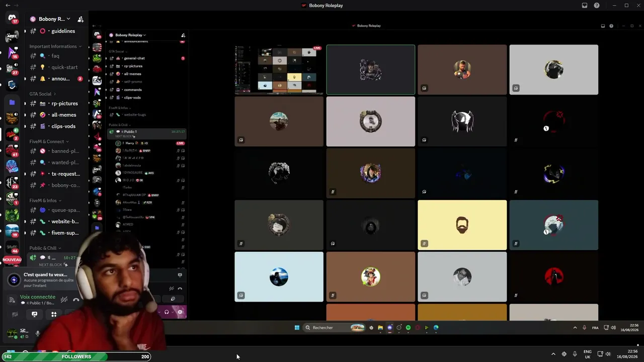Open the server icon showing a 27 badge

tap(12, 69)
